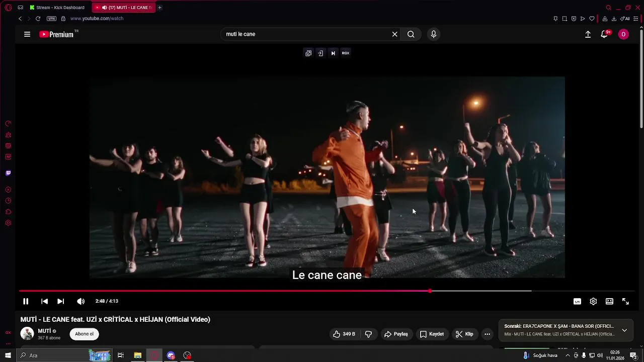Viewport: 644px width, 362px height.
Task: Run search with the magnifier button
Action: pos(411,34)
